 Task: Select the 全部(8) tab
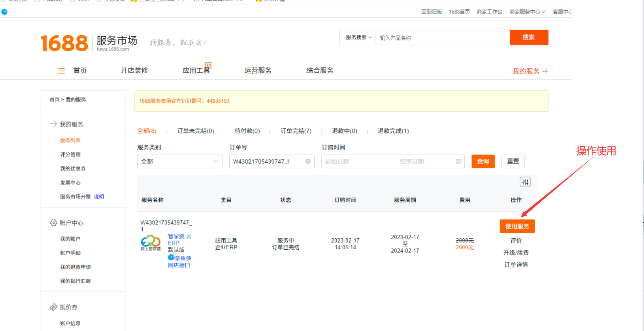click(x=147, y=131)
